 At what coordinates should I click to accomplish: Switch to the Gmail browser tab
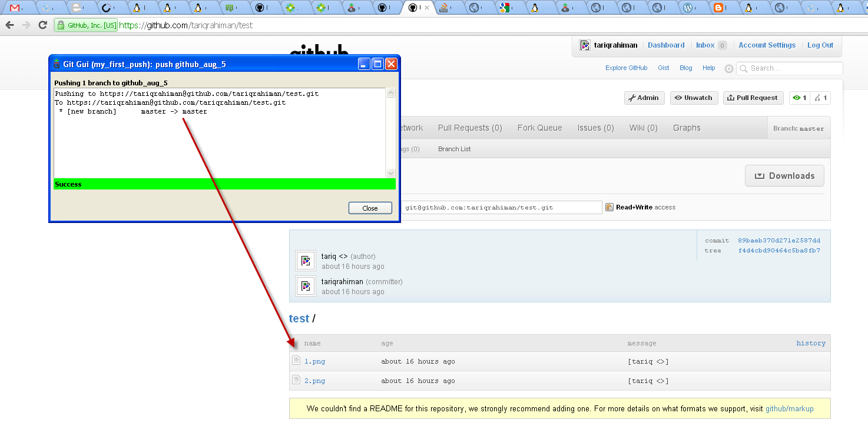point(15,8)
